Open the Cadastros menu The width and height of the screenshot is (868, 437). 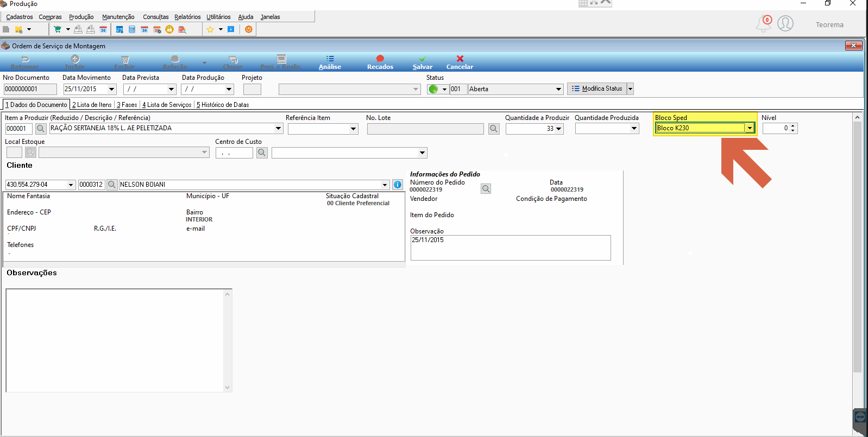tap(20, 17)
